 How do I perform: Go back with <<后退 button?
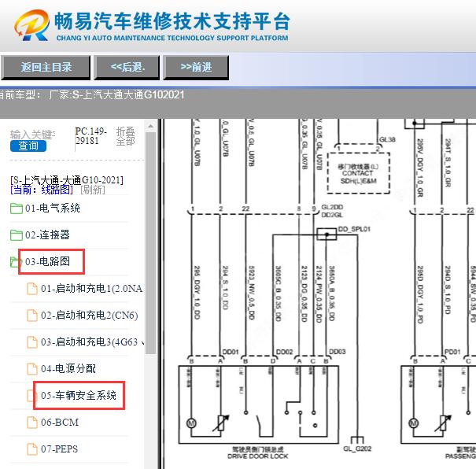(x=127, y=68)
